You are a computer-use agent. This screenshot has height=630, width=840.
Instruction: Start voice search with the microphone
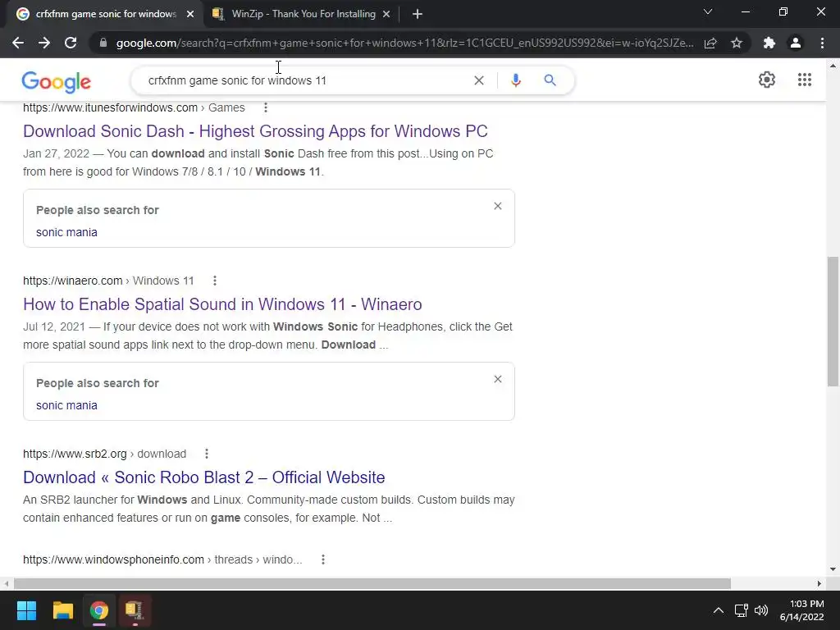pyautogui.click(x=516, y=80)
